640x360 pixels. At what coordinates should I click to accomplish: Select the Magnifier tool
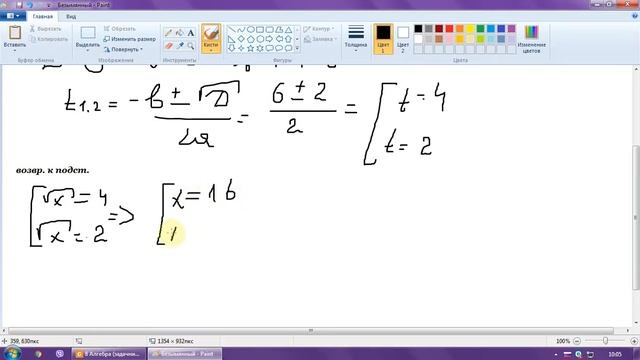191,46
